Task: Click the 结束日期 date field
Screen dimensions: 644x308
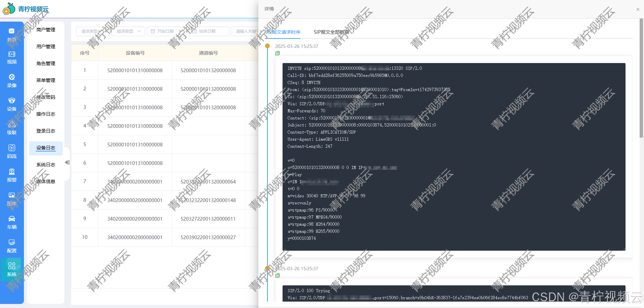Action: 209,31
